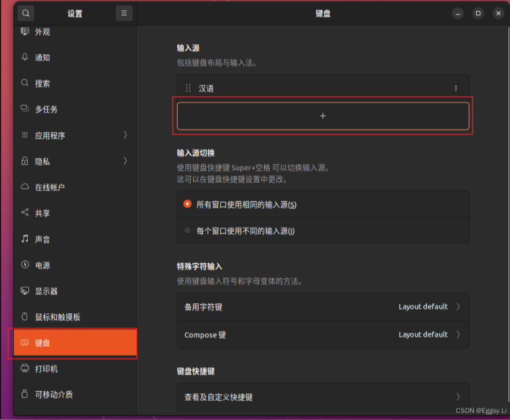510x420 pixels.
Task: Click the bell icon for 通知
Action: tap(25, 57)
